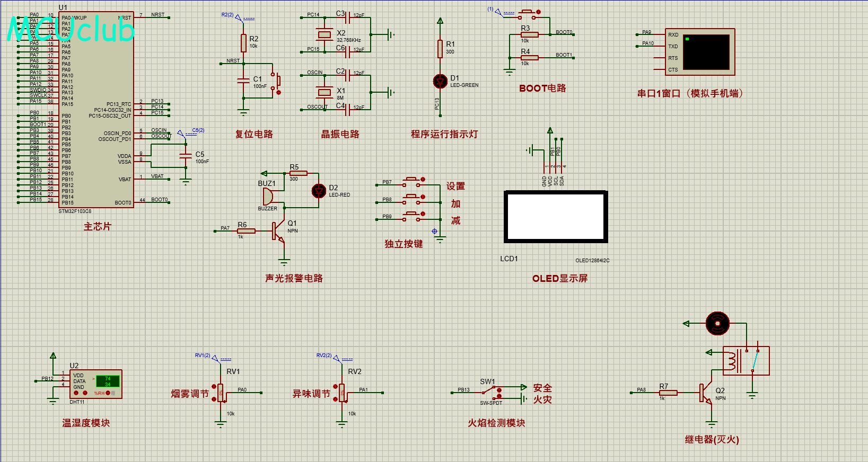Click the 串口1窗口（模拟手机端）label
Image resolution: width=868 pixels, height=462 pixels.
[x=690, y=93]
